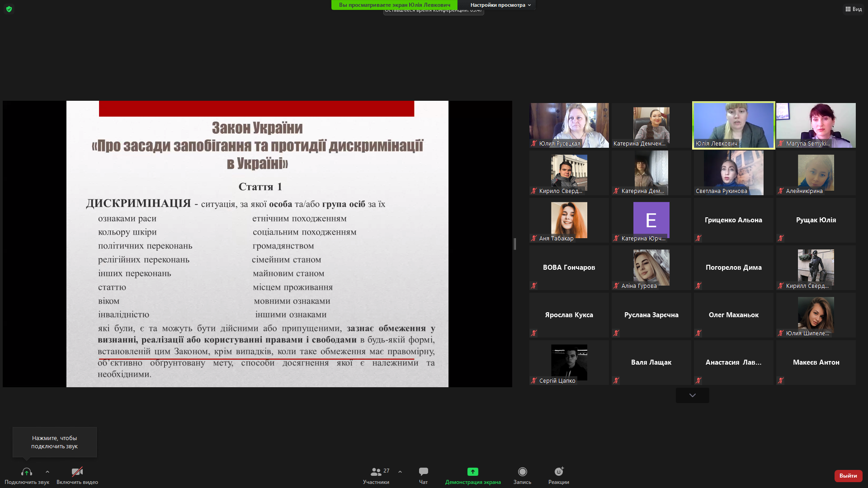
Task: Click the green encryption shield icon
Action: [9, 9]
